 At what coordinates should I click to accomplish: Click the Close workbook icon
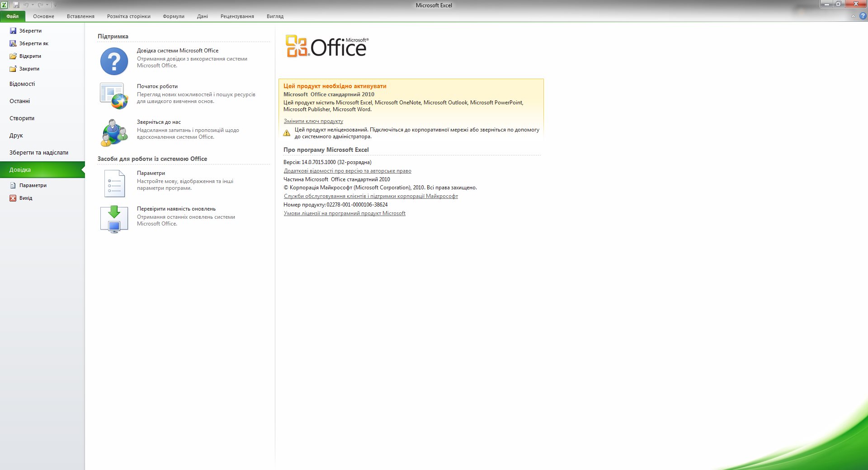point(13,69)
